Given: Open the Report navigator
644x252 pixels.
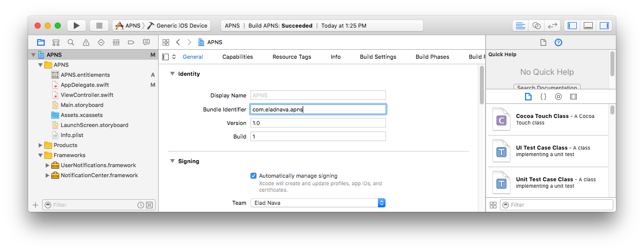Looking at the screenshot, I should tap(146, 42).
